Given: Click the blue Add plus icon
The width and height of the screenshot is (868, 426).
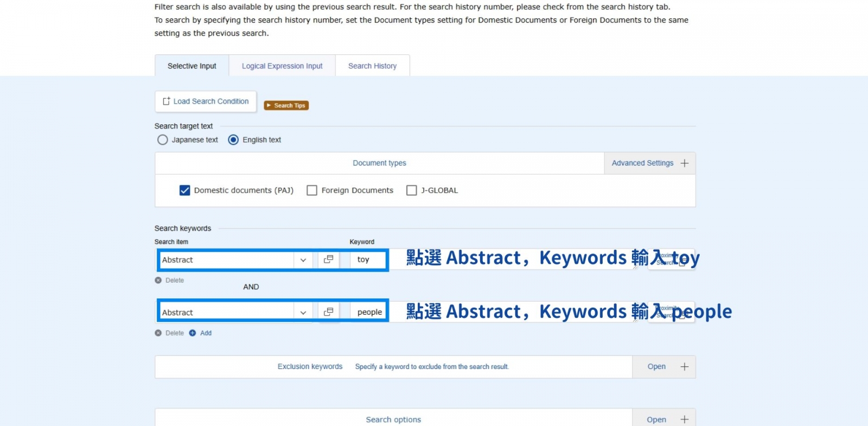Looking at the screenshot, I should 193,333.
